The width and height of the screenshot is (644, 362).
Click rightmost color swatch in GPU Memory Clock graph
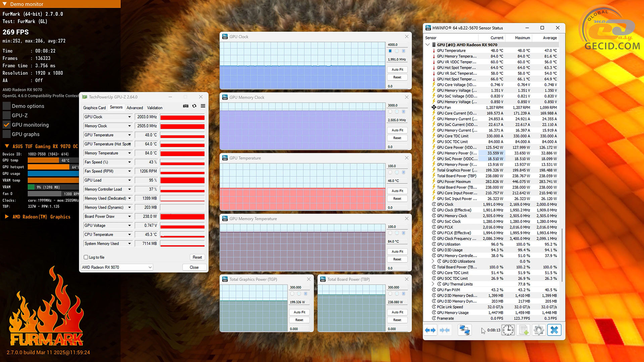tap(404, 112)
